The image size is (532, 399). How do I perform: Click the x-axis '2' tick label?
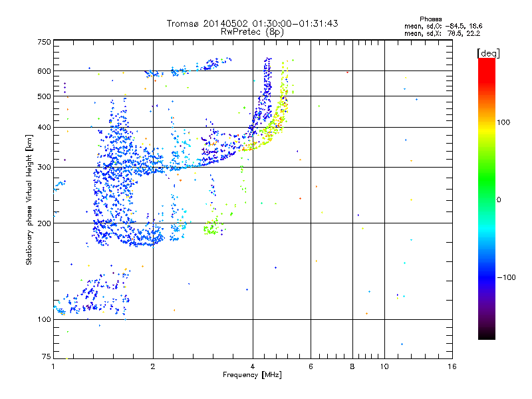click(153, 366)
